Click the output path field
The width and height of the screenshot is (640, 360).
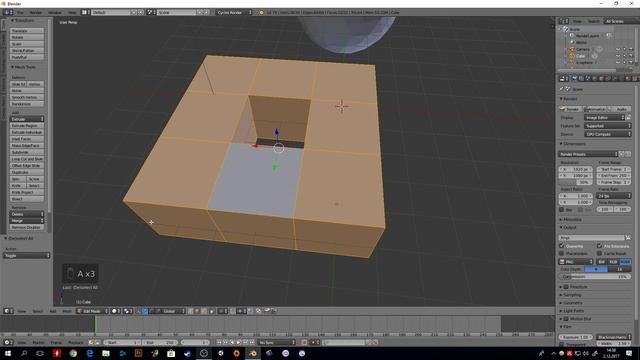click(591, 238)
